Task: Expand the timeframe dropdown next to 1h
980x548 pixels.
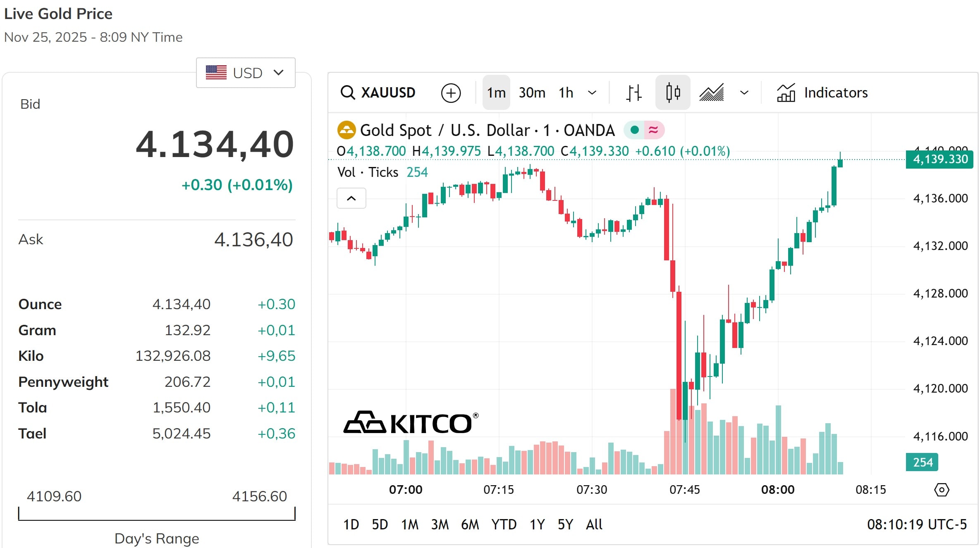Action: tap(592, 92)
